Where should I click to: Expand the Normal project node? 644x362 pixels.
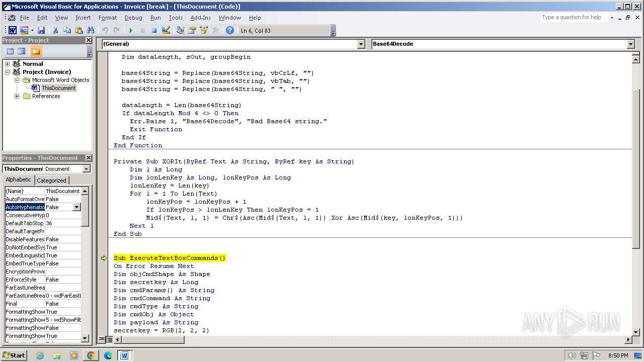click(x=8, y=64)
